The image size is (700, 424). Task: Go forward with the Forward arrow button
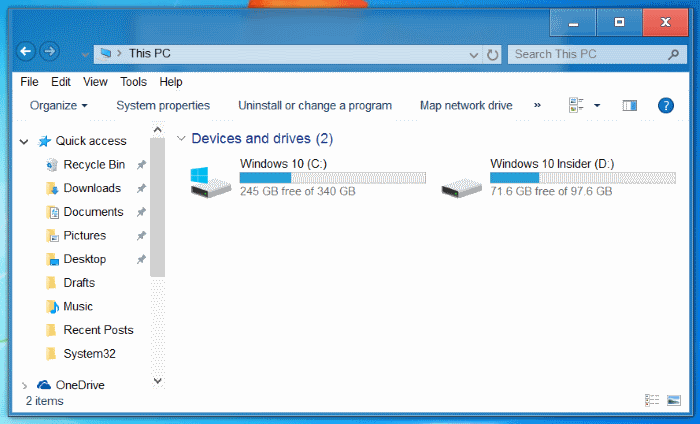click(50, 52)
